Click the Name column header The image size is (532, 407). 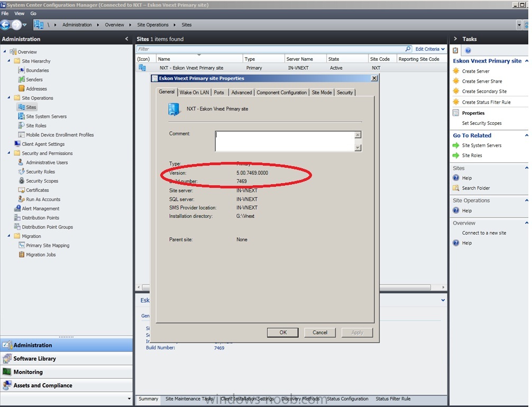click(x=199, y=59)
